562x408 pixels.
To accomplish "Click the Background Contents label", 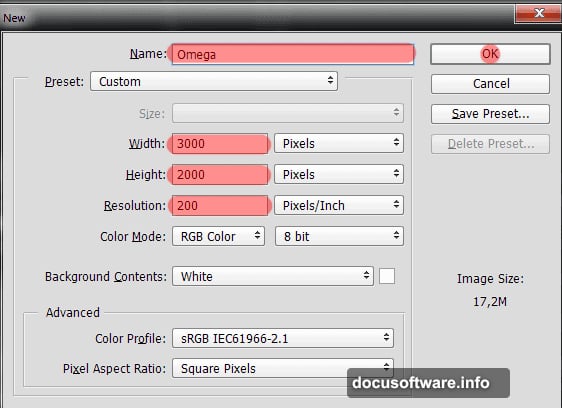I will (106, 277).
